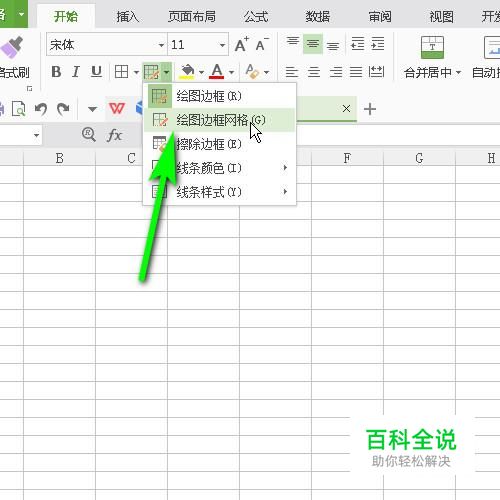This screenshot has height=500, width=500.
Task: Click the fill color bucket icon
Action: (x=187, y=71)
